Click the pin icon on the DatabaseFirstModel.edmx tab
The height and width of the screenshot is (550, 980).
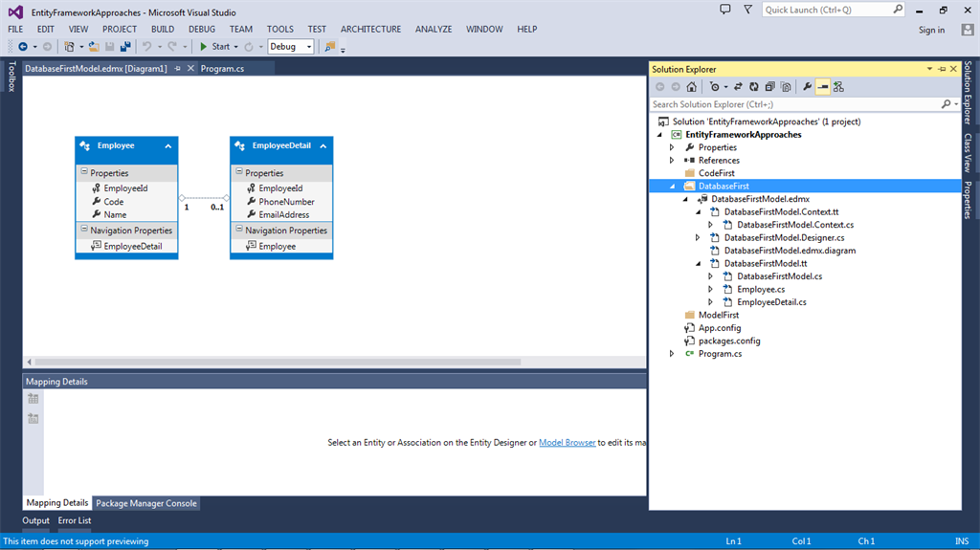pos(177,69)
